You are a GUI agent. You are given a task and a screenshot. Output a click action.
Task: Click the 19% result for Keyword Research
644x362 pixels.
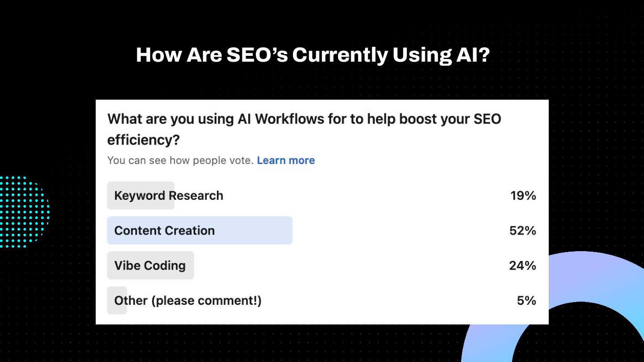tap(523, 196)
